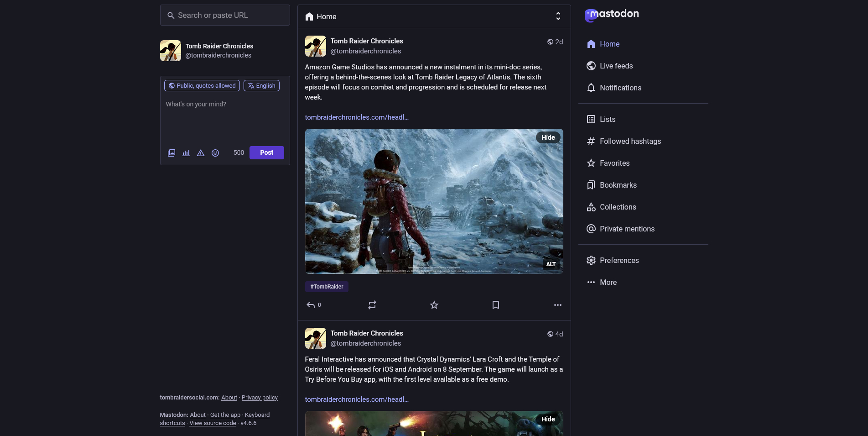Open the tombraiderchronicles link in the 4d post

[x=357, y=399]
